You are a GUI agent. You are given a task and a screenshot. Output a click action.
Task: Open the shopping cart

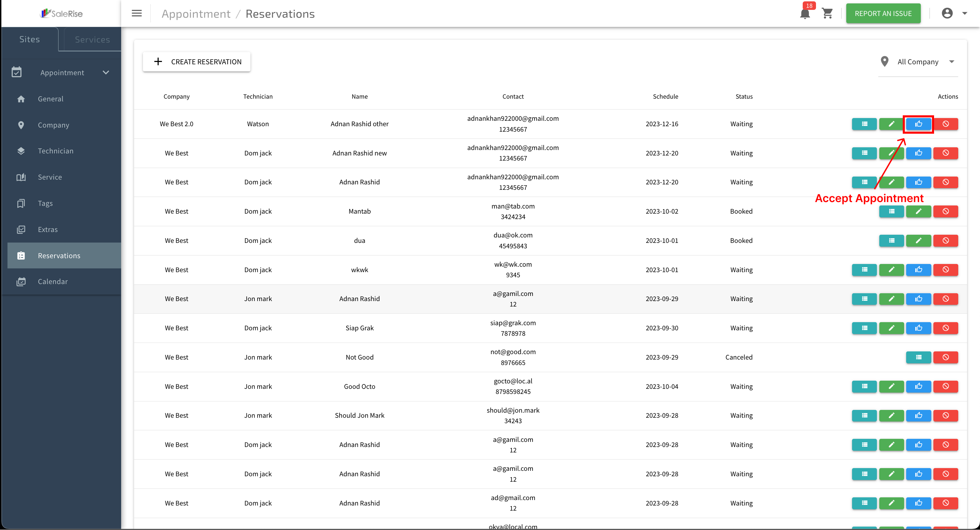[x=827, y=14]
